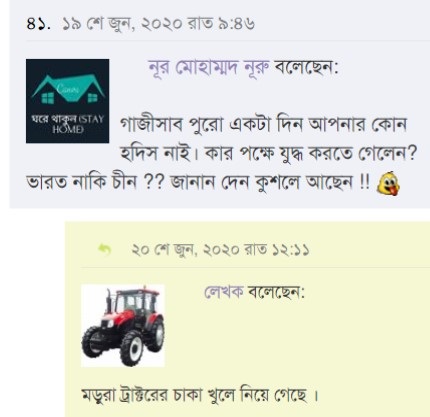The width and height of the screenshot is (430, 417).
Task: Click the tractor's large rear wheel
Action: 132,348
